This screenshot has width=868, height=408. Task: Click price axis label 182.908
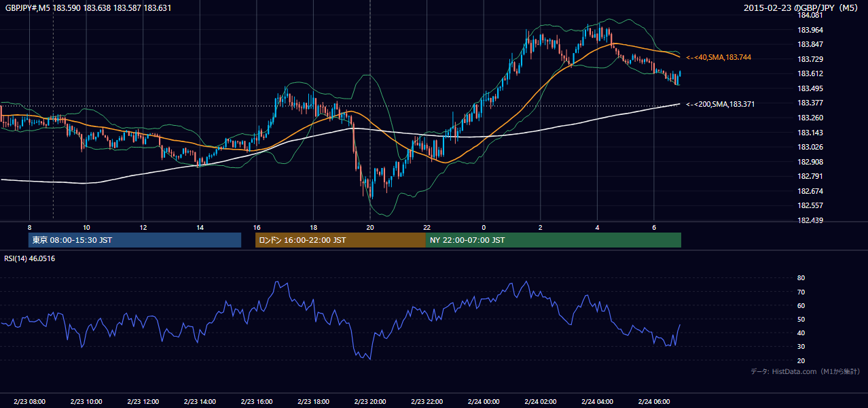tap(810, 162)
